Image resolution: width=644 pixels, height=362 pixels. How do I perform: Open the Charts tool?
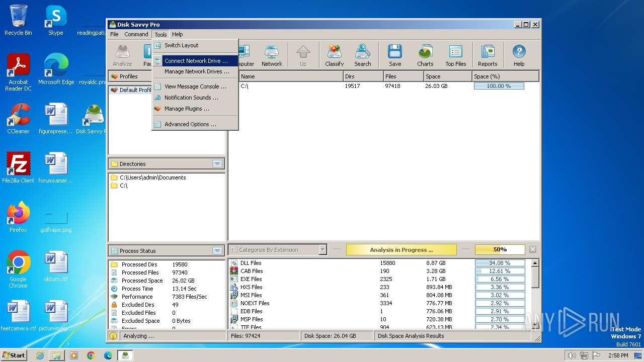[425, 55]
